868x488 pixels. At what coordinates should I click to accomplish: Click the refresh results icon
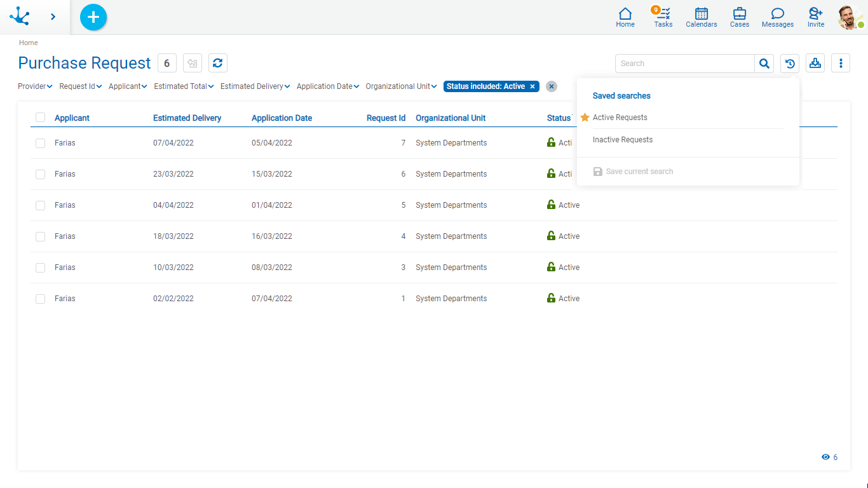pyautogui.click(x=217, y=63)
